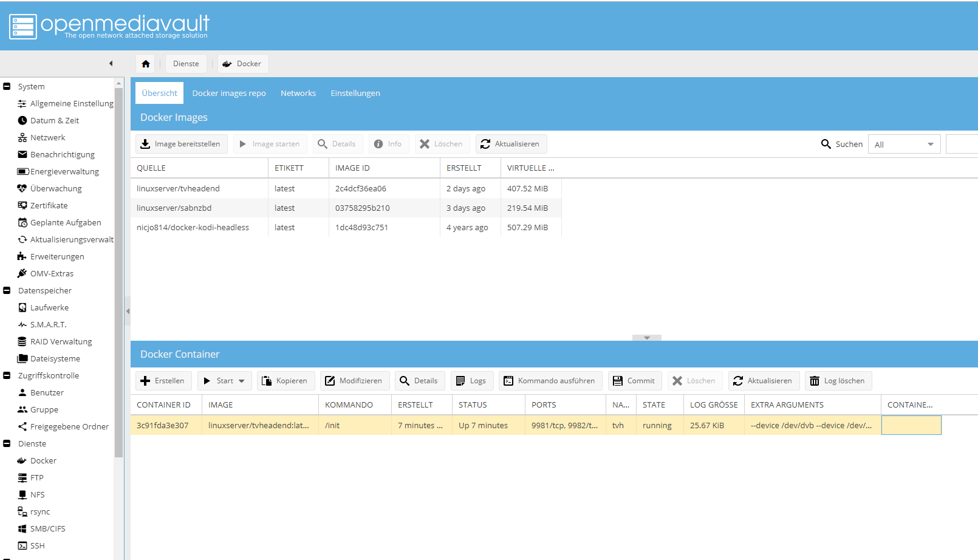Click Kopieren container button
The image size is (978, 560).
pyautogui.click(x=286, y=381)
